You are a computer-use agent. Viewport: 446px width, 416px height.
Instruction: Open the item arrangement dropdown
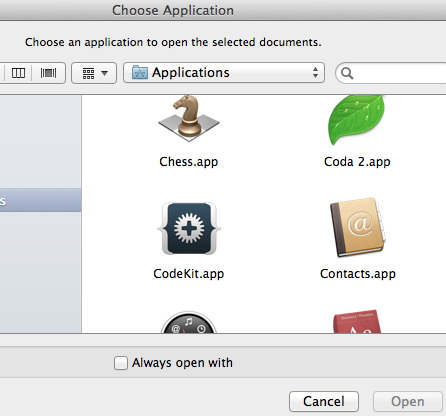click(94, 73)
